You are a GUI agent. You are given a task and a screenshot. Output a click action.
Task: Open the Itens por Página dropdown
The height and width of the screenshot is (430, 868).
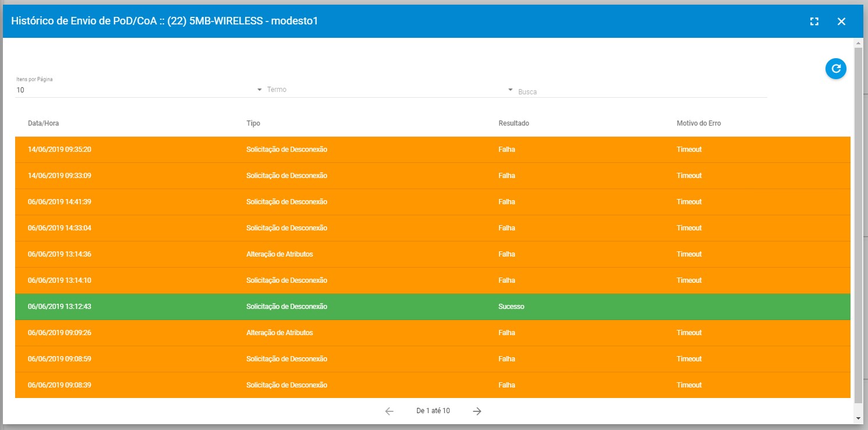tap(140, 90)
